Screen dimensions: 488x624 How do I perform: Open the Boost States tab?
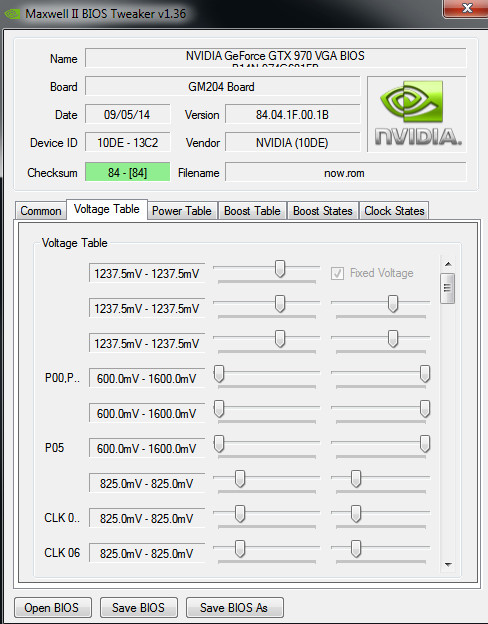click(x=323, y=211)
